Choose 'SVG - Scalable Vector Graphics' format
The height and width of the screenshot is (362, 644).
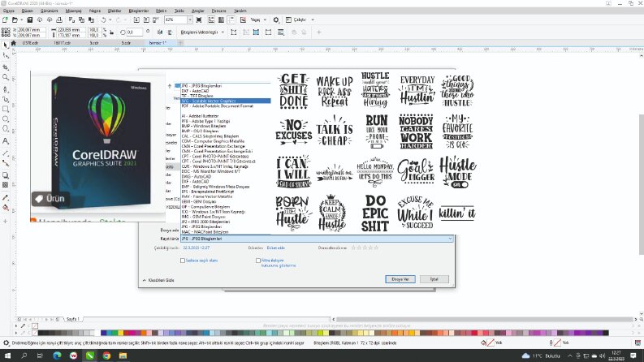pyautogui.click(x=226, y=101)
